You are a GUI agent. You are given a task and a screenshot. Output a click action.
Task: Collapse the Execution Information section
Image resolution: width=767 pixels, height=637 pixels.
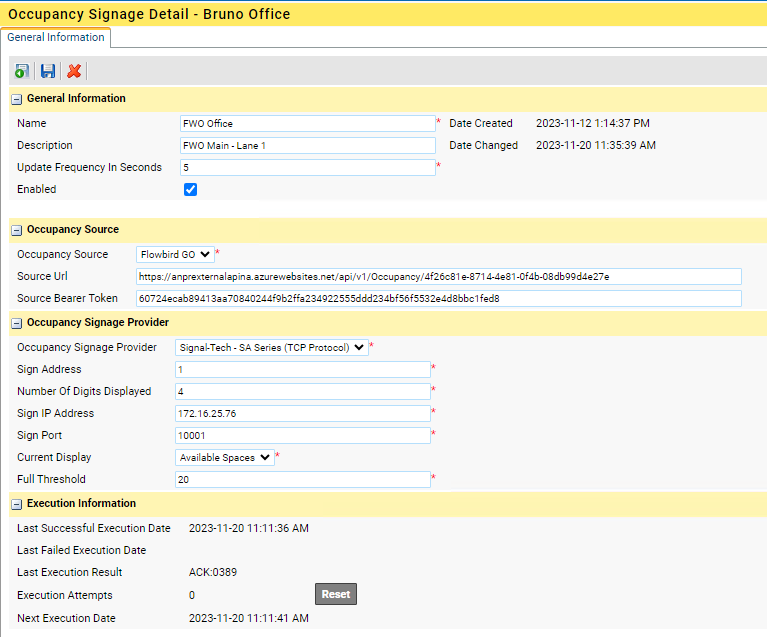click(x=17, y=504)
